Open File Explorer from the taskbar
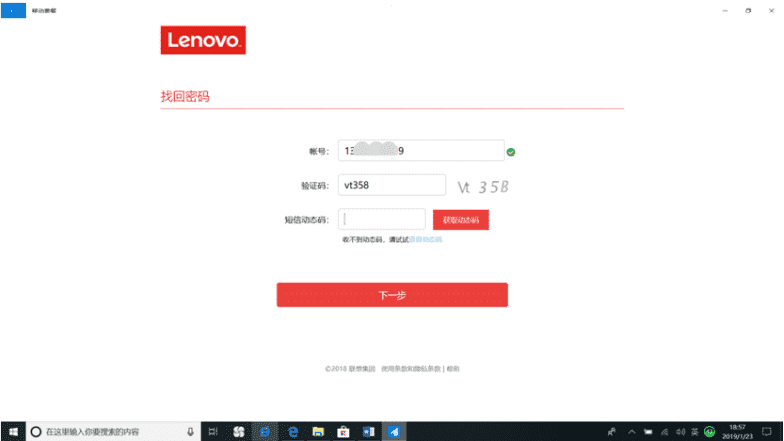Screen dimensions: 784x441 point(318,432)
